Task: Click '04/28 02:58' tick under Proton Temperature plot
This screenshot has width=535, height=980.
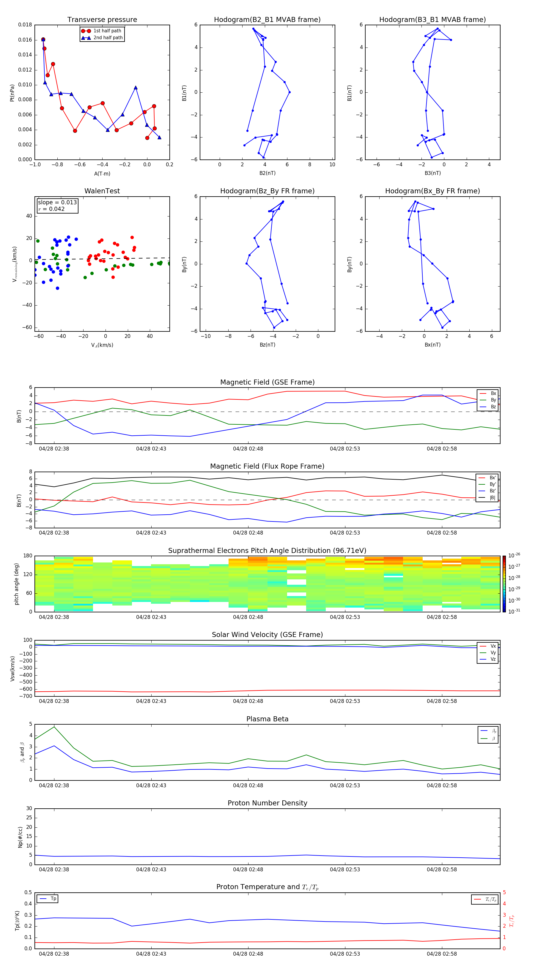Action: (442, 954)
